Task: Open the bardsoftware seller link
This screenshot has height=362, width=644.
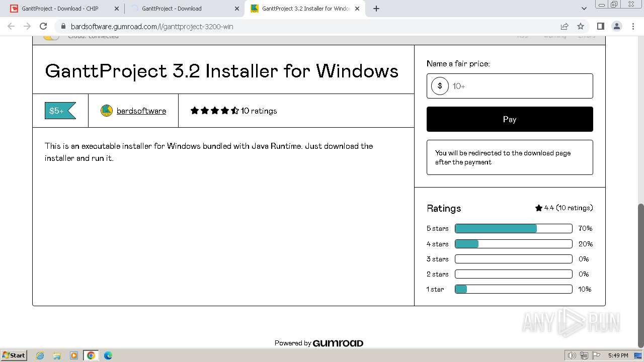Action: pyautogui.click(x=141, y=111)
